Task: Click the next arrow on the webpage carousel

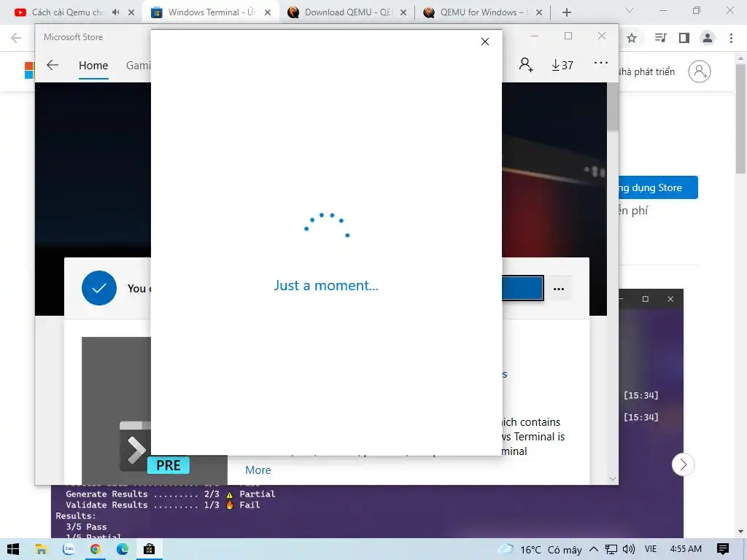Action: 683,464
